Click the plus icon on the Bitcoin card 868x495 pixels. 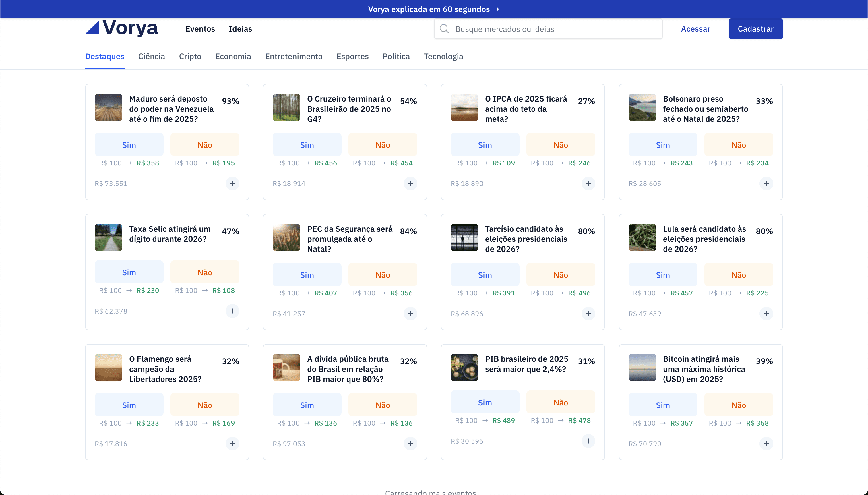(766, 444)
